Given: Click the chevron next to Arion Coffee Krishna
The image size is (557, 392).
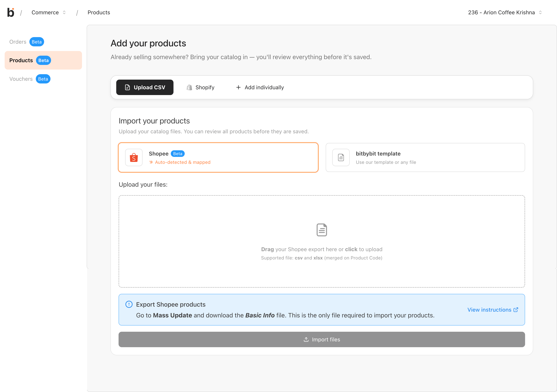Looking at the screenshot, I should click(540, 12).
